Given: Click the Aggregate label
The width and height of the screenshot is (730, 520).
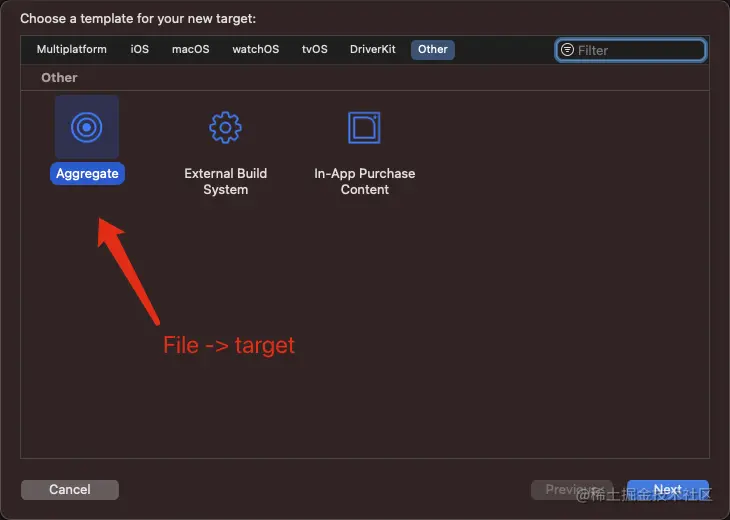Looking at the screenshot, I should click(x=87, y=173).
